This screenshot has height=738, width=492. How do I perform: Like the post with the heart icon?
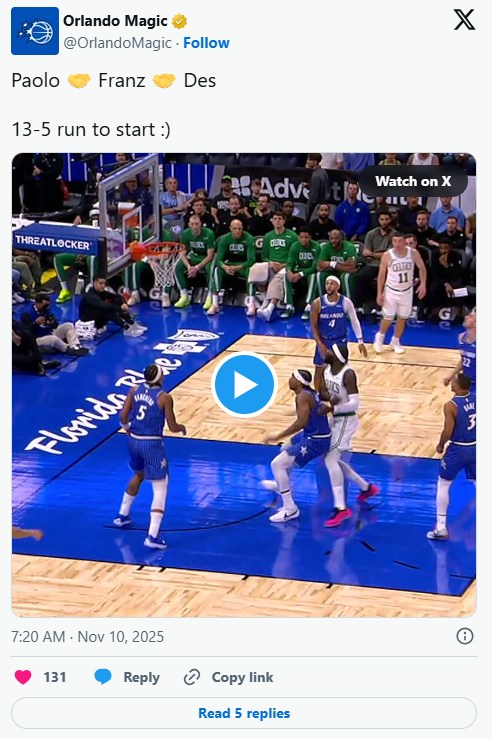[x=23, y=677]
